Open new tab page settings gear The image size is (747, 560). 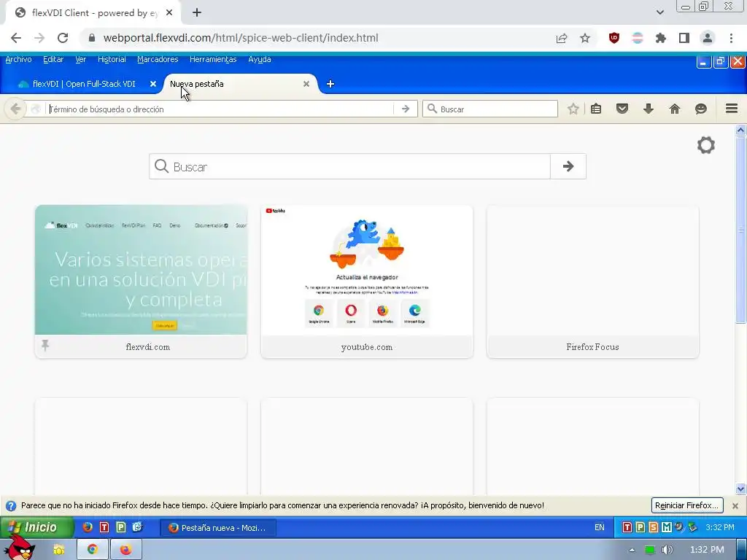click(x=706, y=145)
